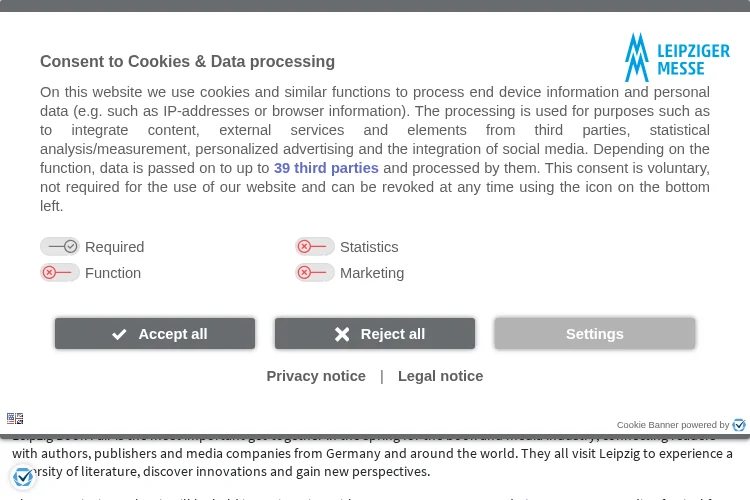Click the consent shield icon at bottom left

tap(22, 477)
